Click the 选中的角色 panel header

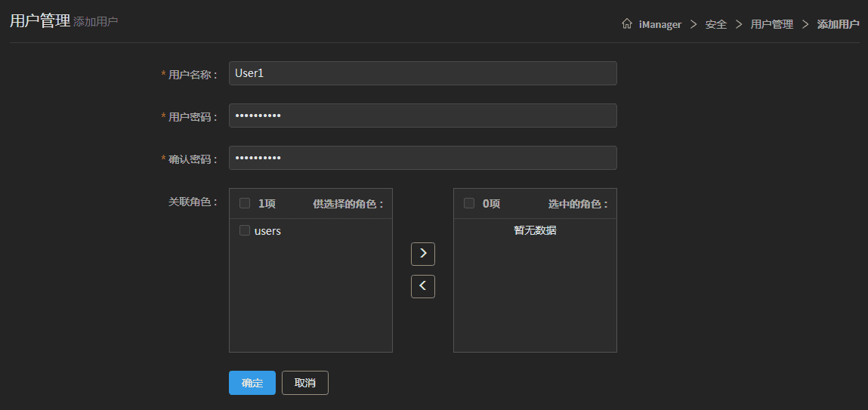pyautogui.click(x=578, y=204)
